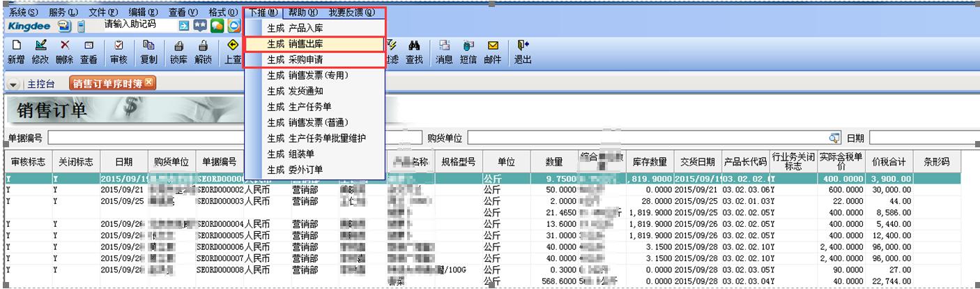Click the 修改 (edit) toolbar icon
The width and height of the screenshot is (980, 289).
pos(40,52)
